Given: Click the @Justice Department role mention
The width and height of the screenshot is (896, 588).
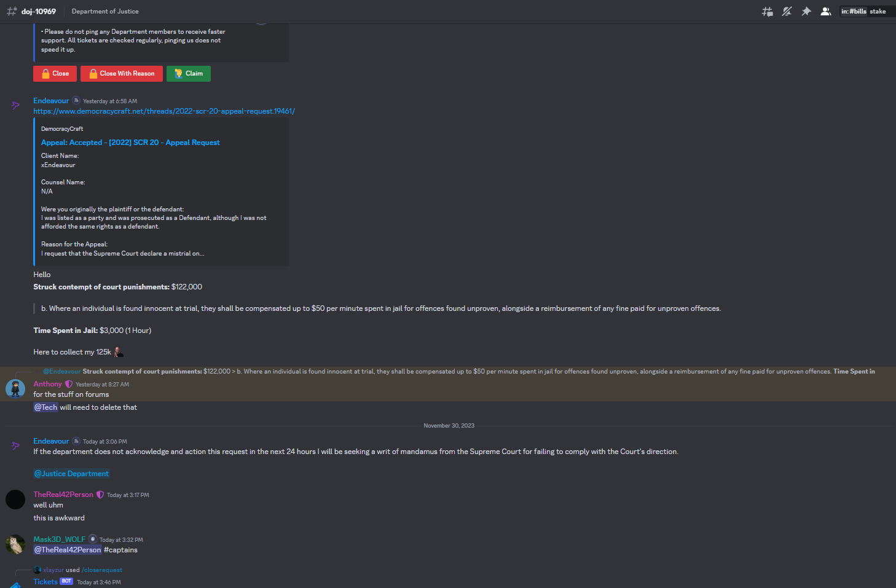Looking at the screenshot, I should click(x=71, y=474).
